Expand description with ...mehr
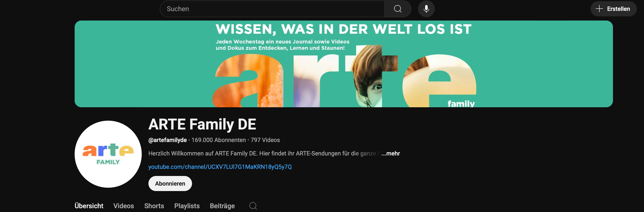This screenshot has height=212, width=644. (x=391, y=153)
